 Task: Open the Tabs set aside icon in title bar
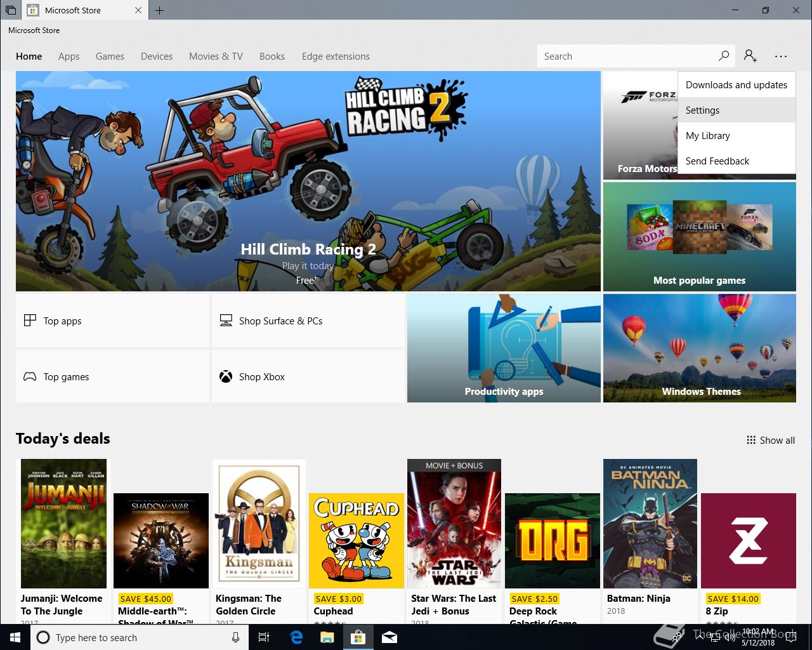(x=11, y=10)
